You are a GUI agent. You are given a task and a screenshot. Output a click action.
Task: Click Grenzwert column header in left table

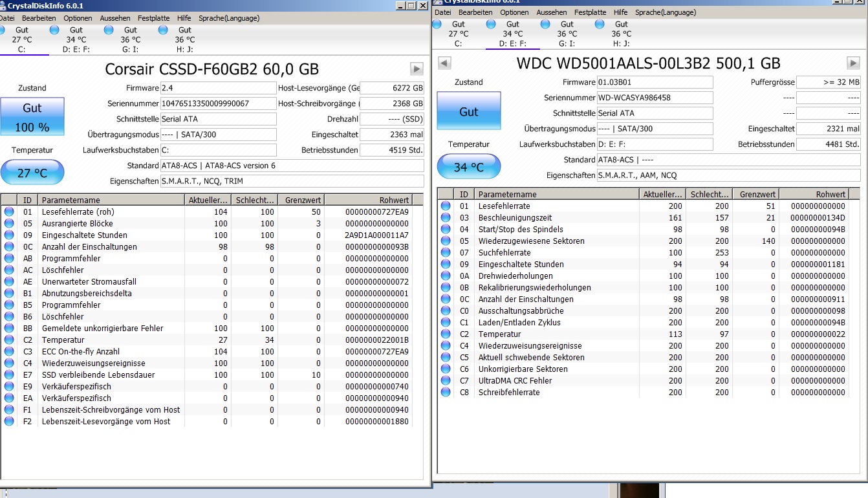pyautogui.click(x=300, y=200)
